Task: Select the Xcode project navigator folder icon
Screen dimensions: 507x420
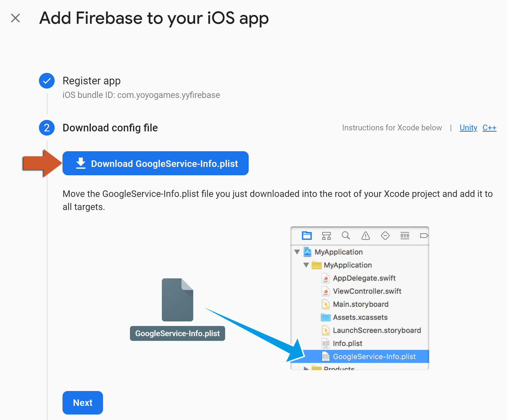Action: point(307,236)
